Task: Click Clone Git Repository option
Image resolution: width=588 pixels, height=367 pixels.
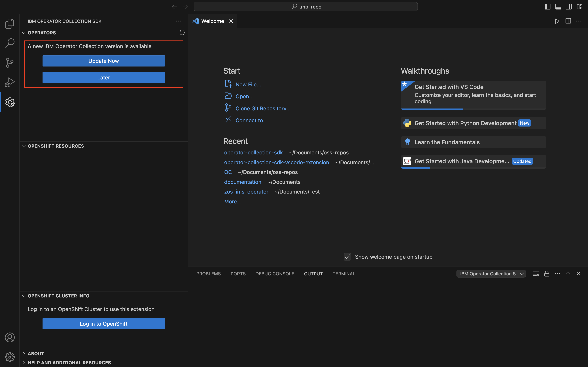Action: (263, 108)
